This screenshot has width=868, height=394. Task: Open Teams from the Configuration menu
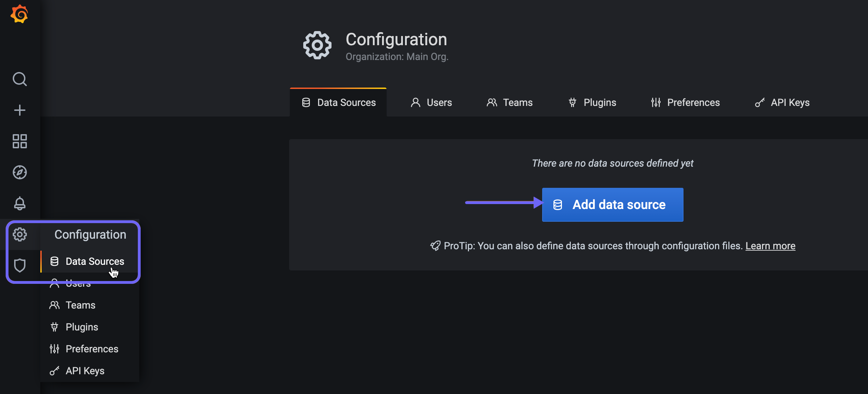pyautogui.click(x=80, y=305)
